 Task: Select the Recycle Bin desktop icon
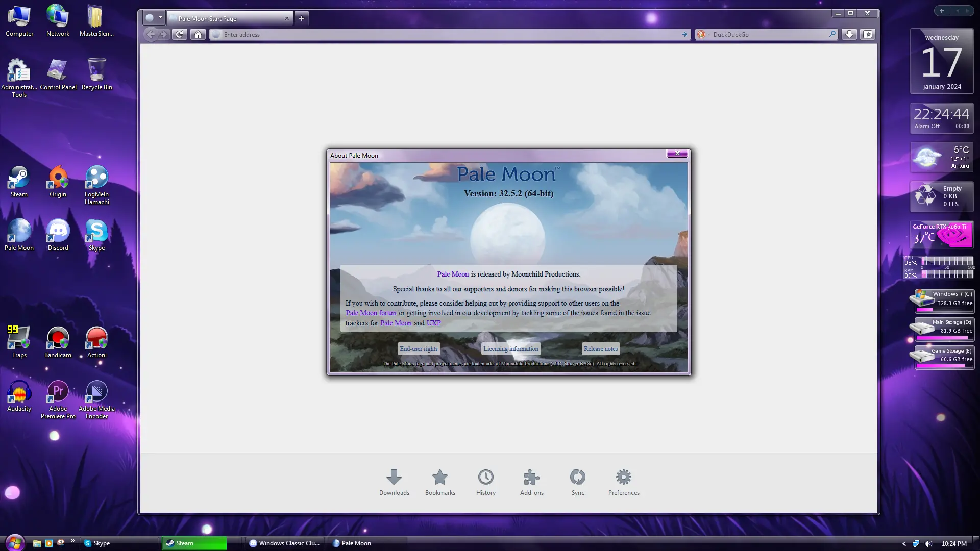(96, 75)
